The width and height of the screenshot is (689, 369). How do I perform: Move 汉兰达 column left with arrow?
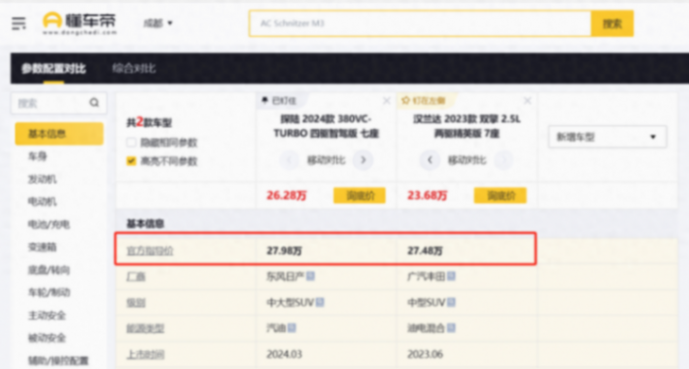(430, 160)
